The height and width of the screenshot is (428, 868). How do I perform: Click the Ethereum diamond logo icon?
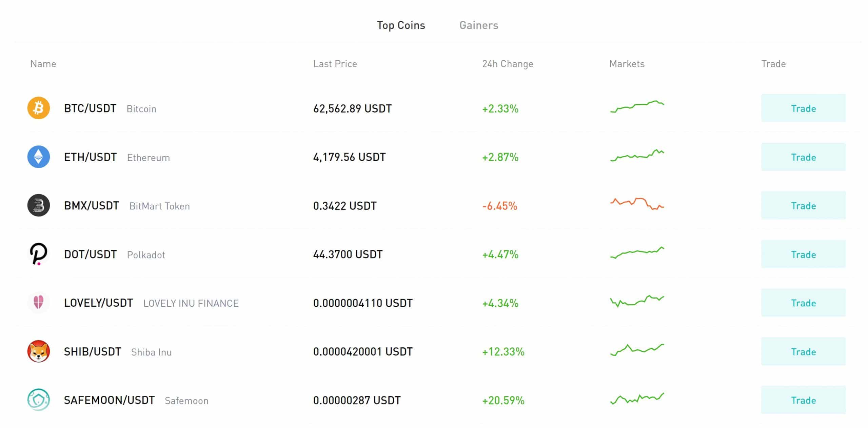click(39, 157)
